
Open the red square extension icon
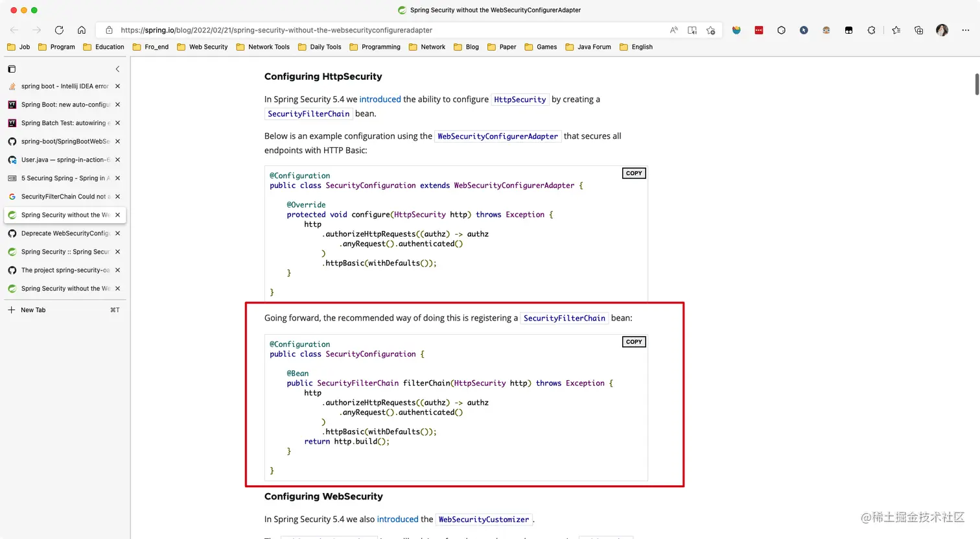(x=759, y=30)
